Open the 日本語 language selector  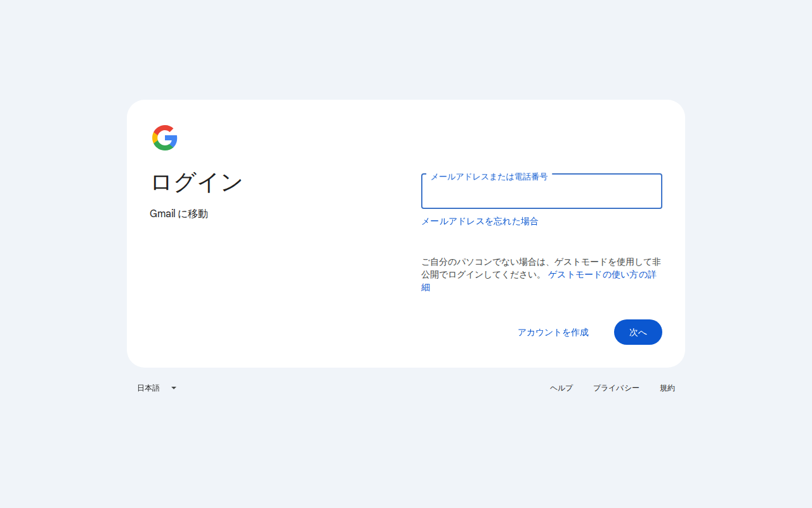click(149, 388)
